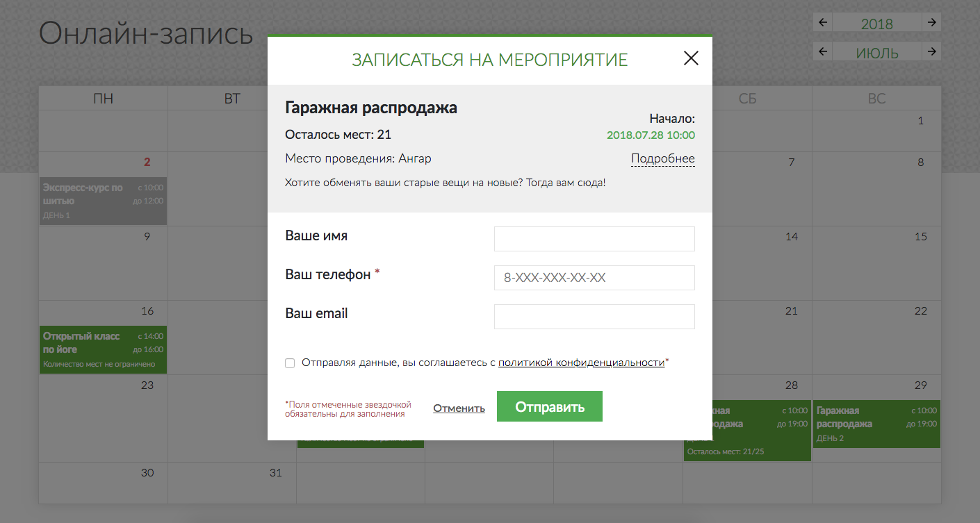Expand event details via Подробнее

pos(662,159)
